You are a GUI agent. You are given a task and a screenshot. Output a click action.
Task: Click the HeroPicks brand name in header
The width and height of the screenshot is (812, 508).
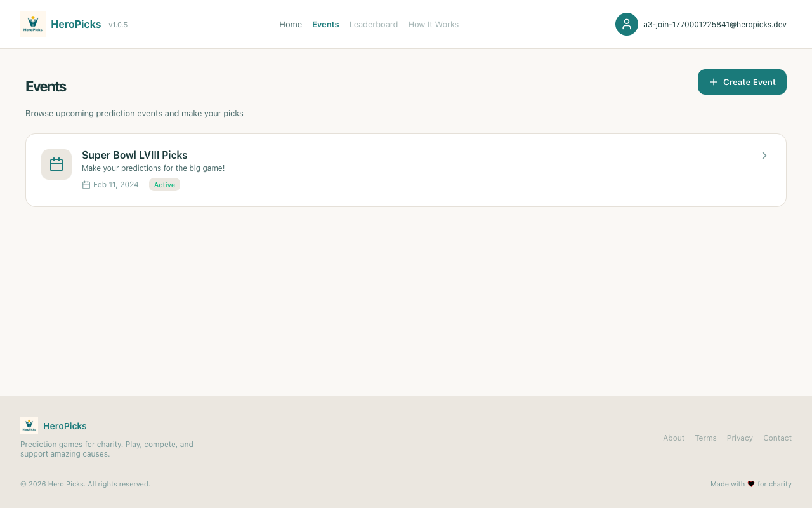[75, 24]
